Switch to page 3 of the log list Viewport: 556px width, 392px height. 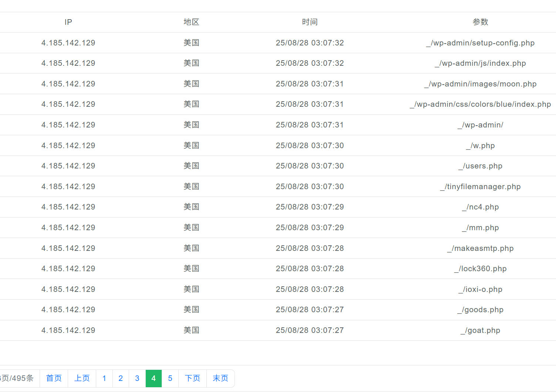(137, 378)
